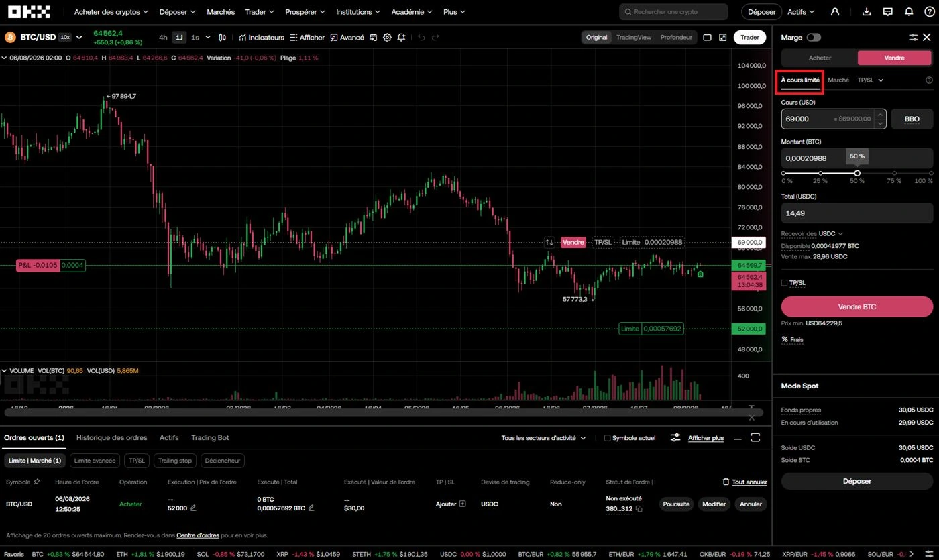Open the order type help icon
Image resolution: width=939 pixels, height=560 pixels.
coord(929,80)
